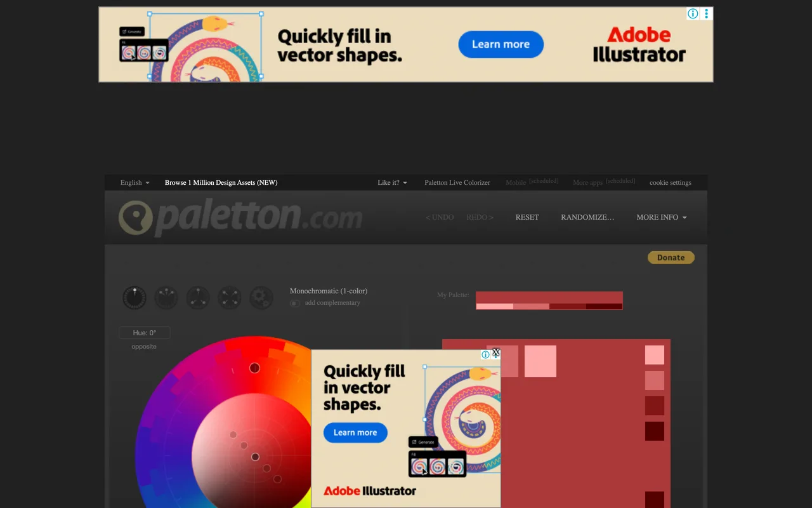Select the Adjacent colors scheme icon
The width and height of the screenshot is (812, 508).
166,298
